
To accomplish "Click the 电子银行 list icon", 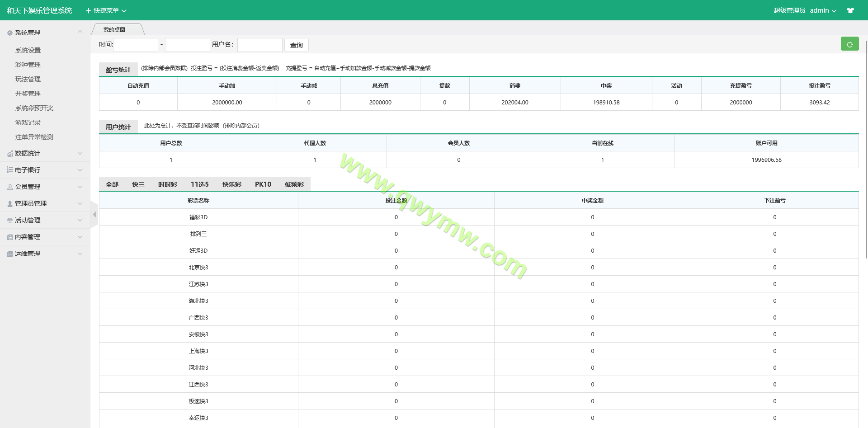I will [x=9, y=170].
